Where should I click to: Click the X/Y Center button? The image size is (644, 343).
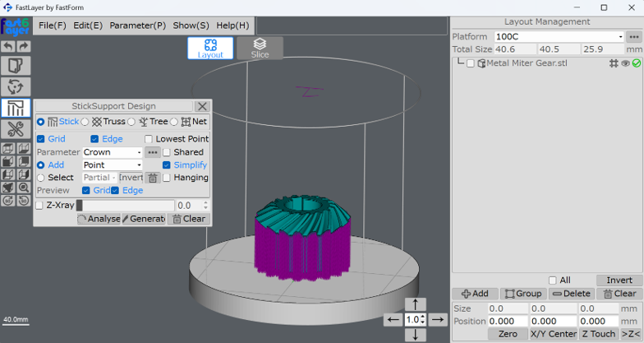[553, 334]
